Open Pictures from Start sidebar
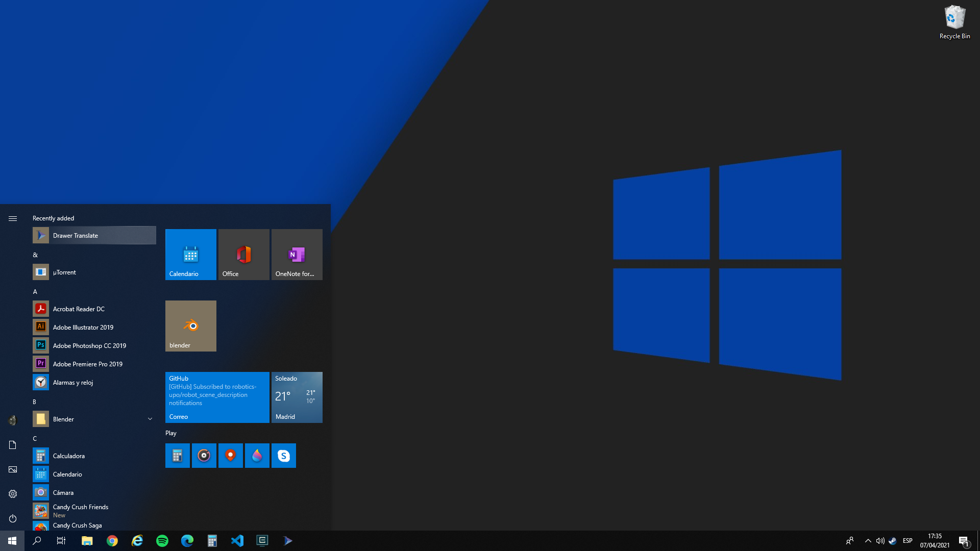The image size is (980, 551). [13, 469]
